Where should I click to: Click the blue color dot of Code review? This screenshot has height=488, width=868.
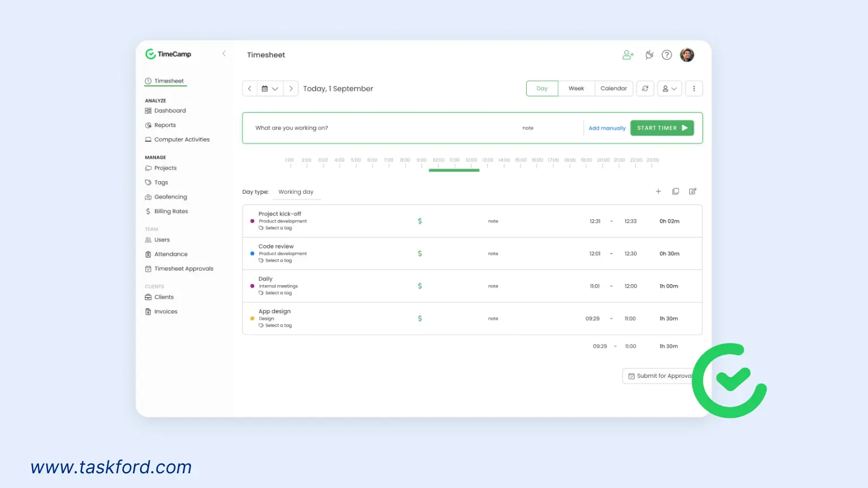(252, 254)
